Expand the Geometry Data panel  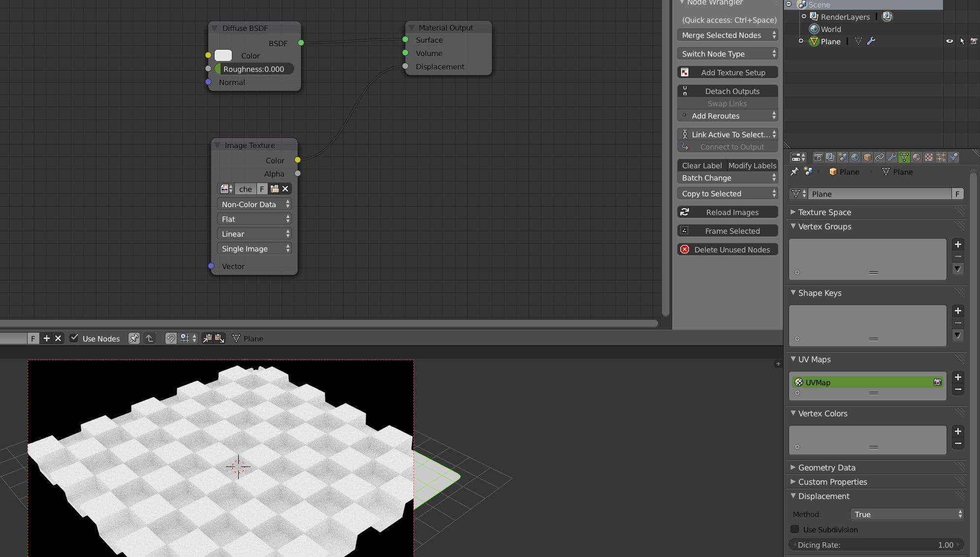793,467
